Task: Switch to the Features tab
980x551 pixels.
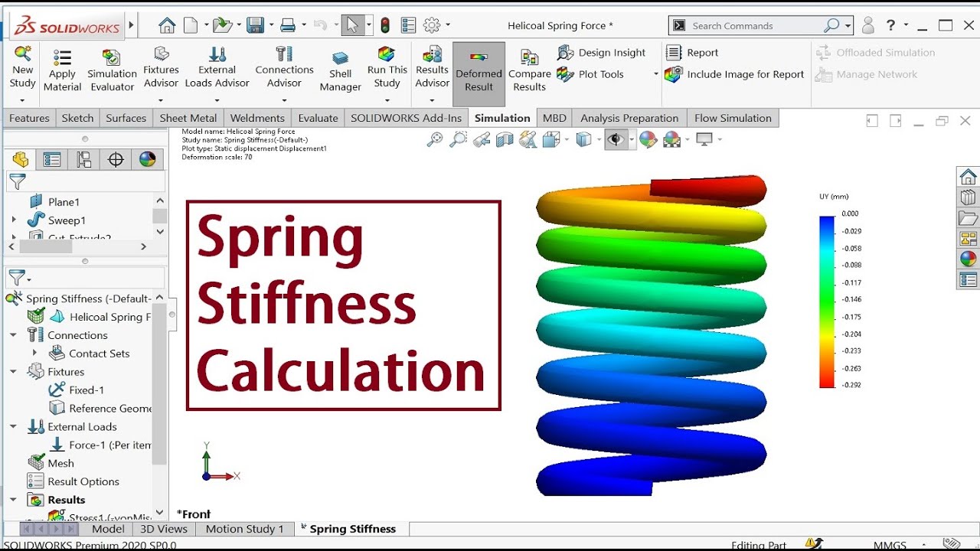Action: click(29, 118)
